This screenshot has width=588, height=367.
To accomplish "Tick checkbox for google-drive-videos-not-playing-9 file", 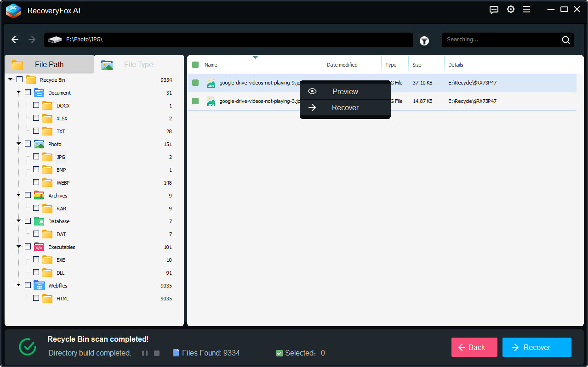I will 195,83.
